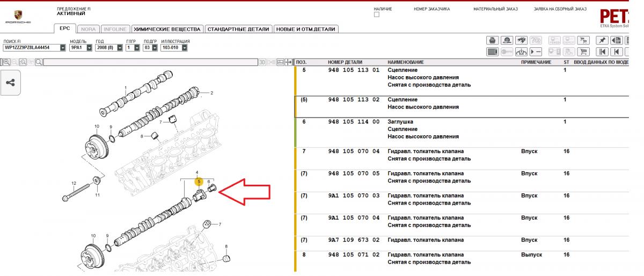This screenshot has height=276, width=644.
Task: Switch to ХИМИЧЕСКИЕ ВЕЩЕСТВА tab
Action: point(167,29)
